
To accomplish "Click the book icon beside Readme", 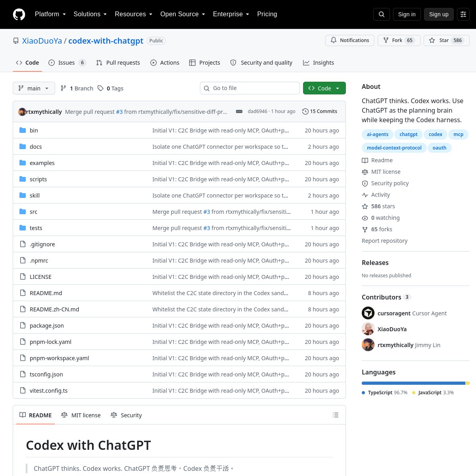I will point(365,160).
